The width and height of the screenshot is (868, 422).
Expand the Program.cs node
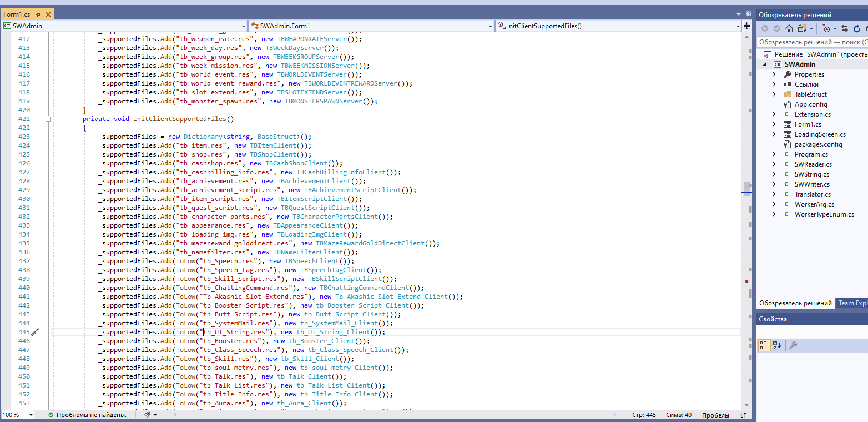[774, 154]
